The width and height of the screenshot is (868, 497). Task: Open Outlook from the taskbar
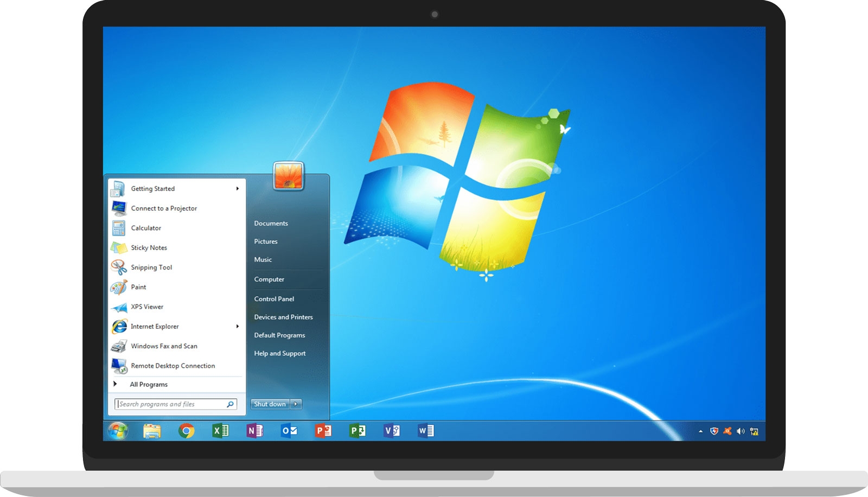click(289, 431)
